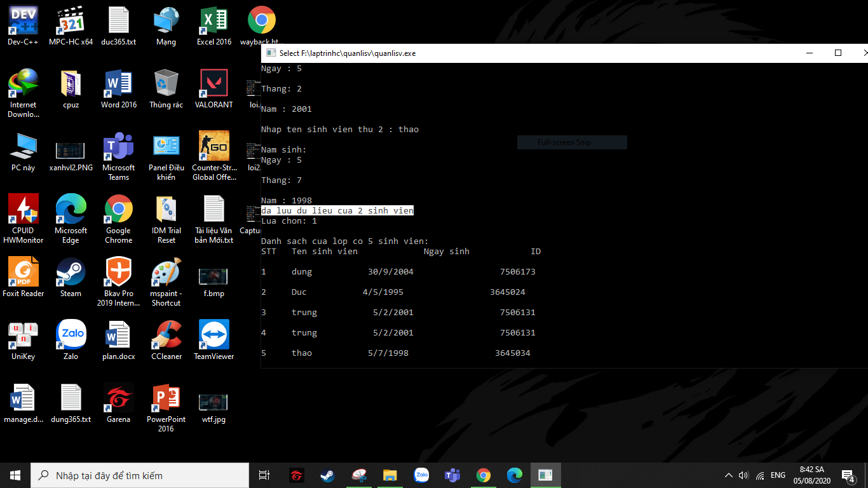Image resolution: width=868 pixels, height=488 pixels.
Task: Open the volume control in system tray
Action: click(x=743, y=475)
